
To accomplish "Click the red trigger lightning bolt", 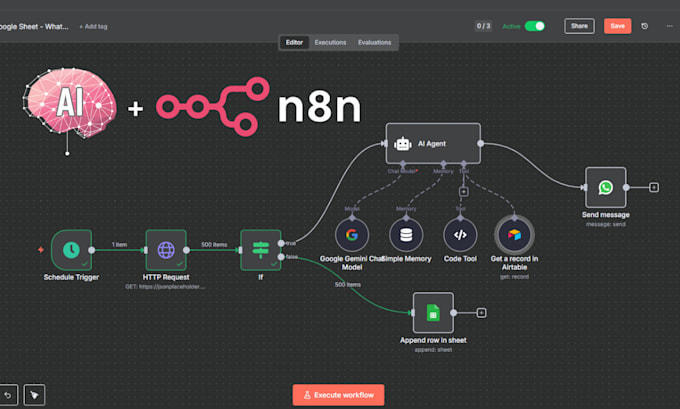I will (41, 250).
